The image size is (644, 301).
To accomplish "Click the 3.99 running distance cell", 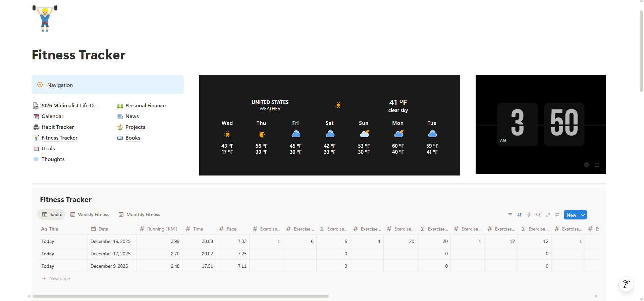I will tap(159, 241).
